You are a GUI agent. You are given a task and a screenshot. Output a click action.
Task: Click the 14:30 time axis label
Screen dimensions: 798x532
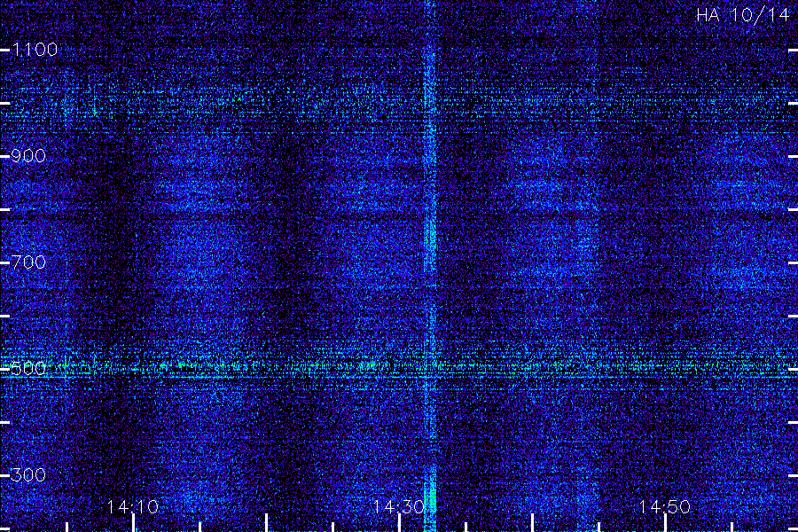pos(399,507)
